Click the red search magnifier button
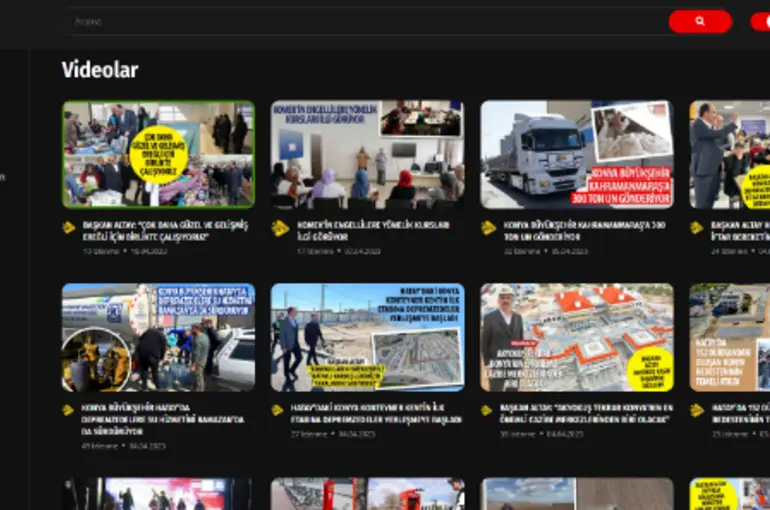The image size is (770, 510). (700, 21)
